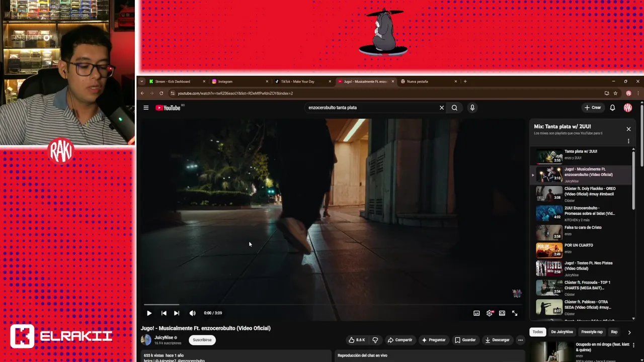Click the YouTube search input field
The height and width of the screenshot is (362, 644).
(371, 108)
